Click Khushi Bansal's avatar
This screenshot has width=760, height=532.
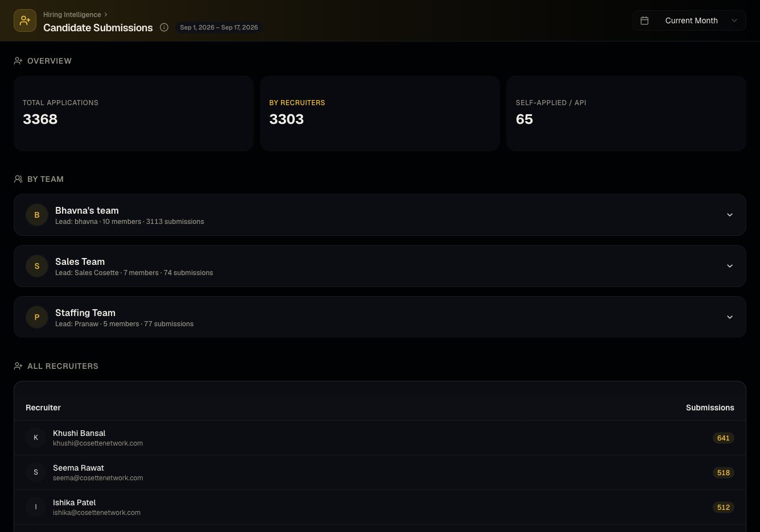(x=36, y=438)
